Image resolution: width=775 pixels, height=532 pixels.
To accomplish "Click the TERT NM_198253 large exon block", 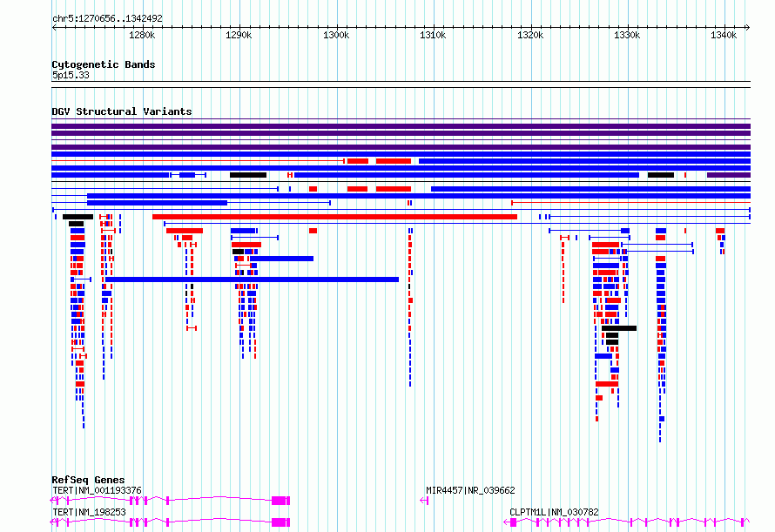I will 280,522.
